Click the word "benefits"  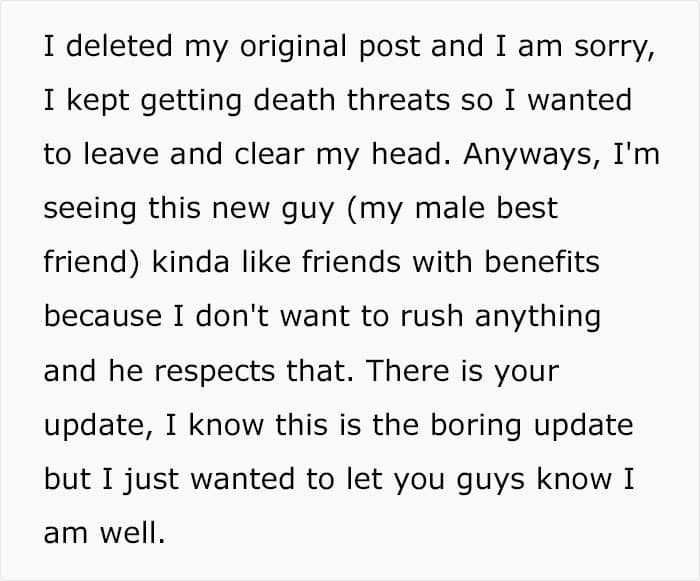coord(542,262)
